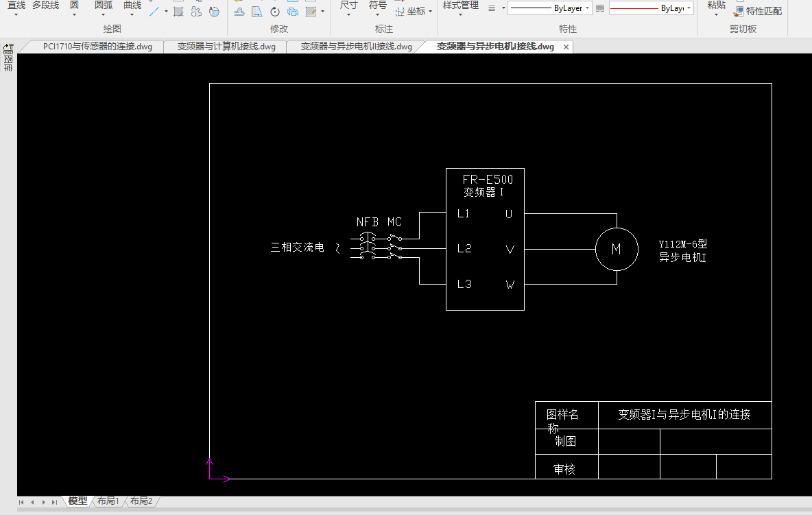Screen dimensions: 812x515
Task: Click next layout tab arrow
Action: [43, 502]
